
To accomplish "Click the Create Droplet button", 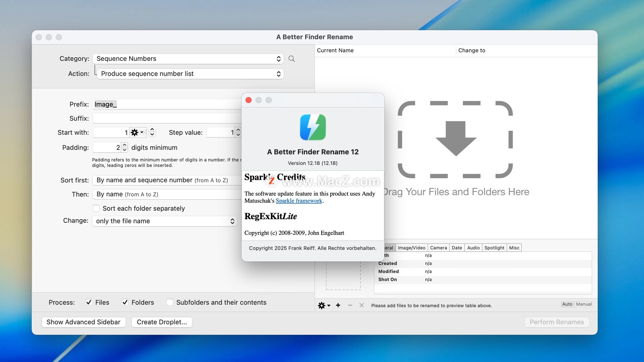I will [x=162, y=322].
